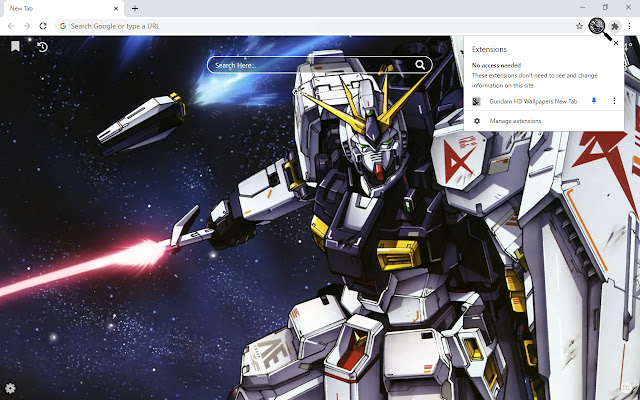Open the history clock icon on the page
Image resolution: width=640 pixels, height=400 pixels.
coord(42,47)
